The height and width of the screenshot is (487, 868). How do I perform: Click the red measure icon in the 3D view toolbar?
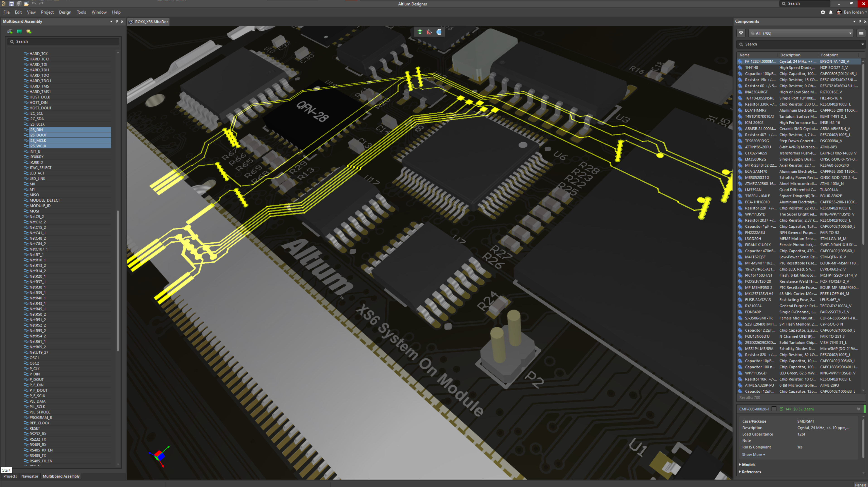point(429,32)
